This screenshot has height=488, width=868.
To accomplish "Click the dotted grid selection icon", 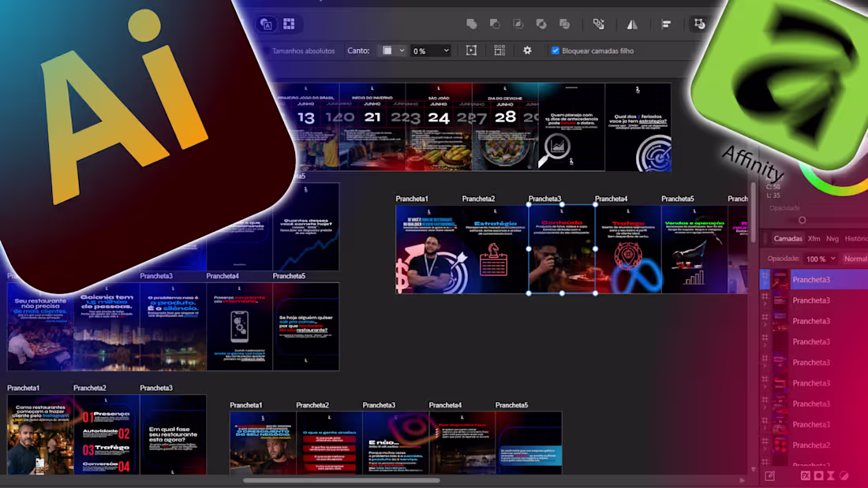I will [x=499, y=50].
